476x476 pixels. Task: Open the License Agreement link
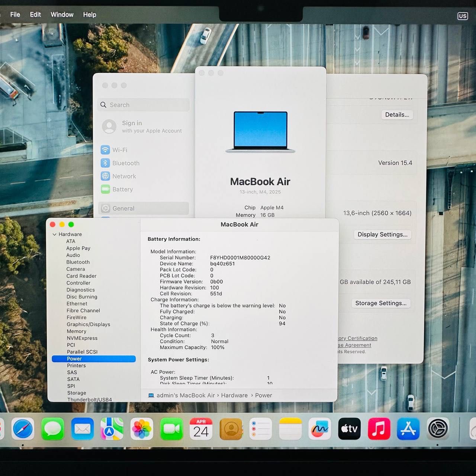354,345
